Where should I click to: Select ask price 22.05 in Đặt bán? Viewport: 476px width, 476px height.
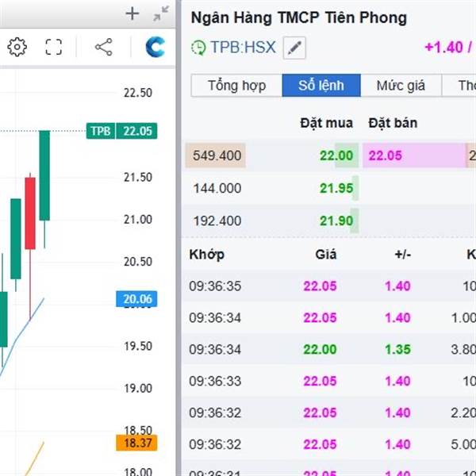(x=386, y=155)
